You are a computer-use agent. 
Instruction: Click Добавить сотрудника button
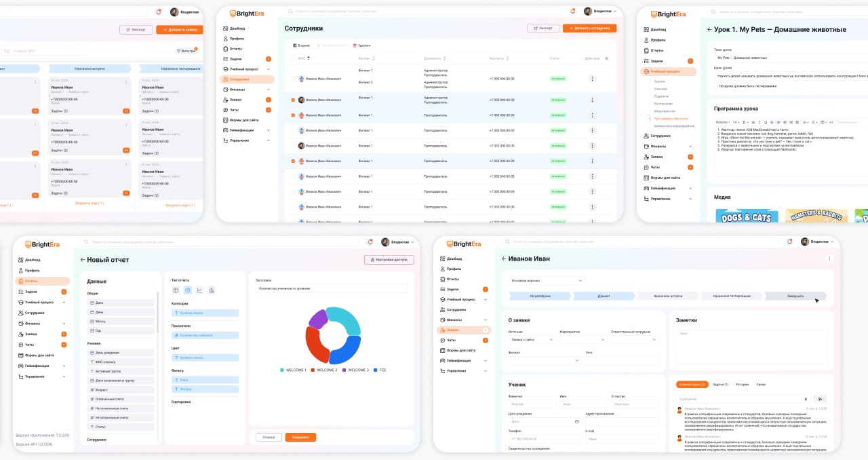point(589,28)
